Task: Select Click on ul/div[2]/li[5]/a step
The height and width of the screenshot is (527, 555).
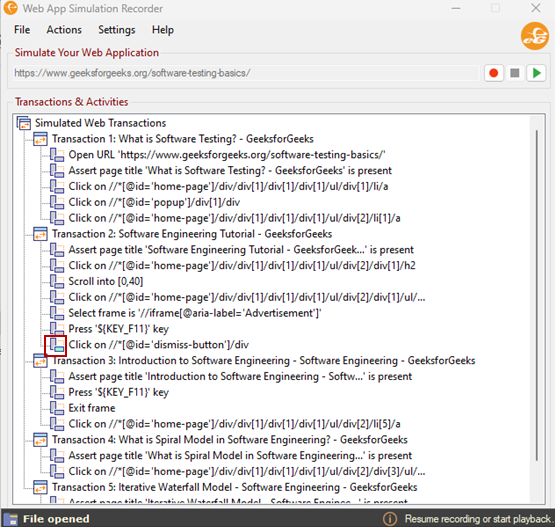Action: point(234,424)
